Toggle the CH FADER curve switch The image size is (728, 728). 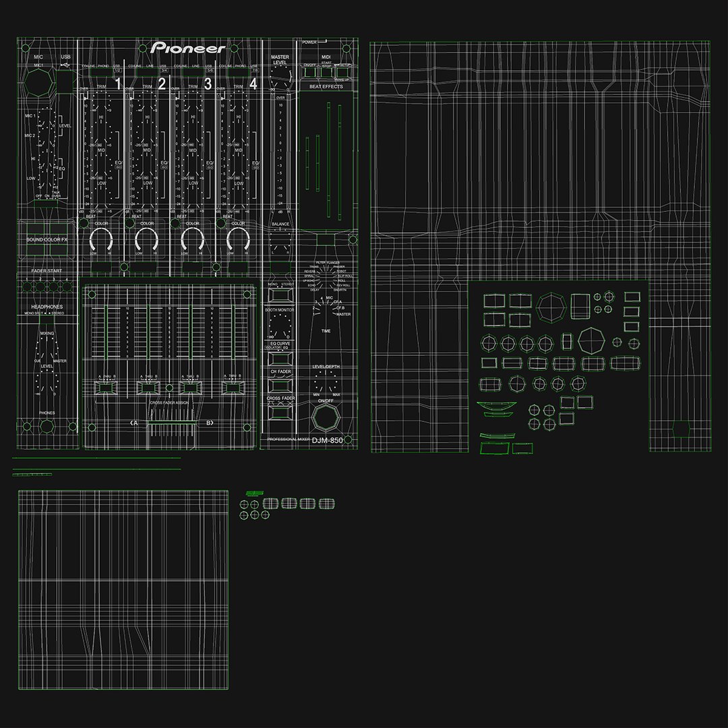[x=280, y=385]
